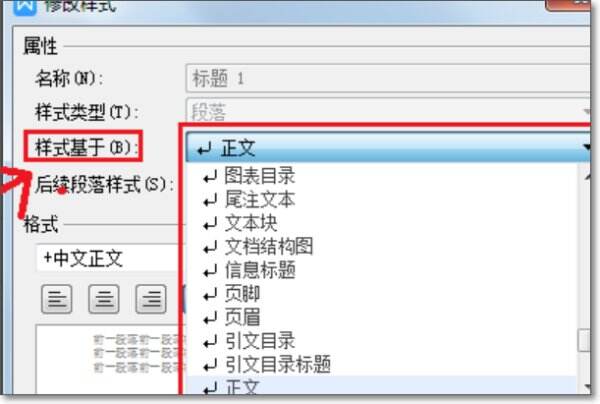Select 引文目录标题 from the list

(x=381, y=365)
